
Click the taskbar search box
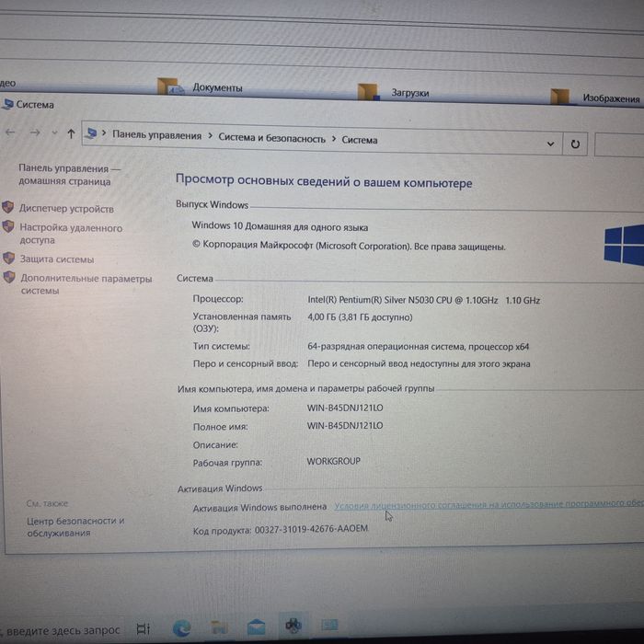tap(62, 629)
